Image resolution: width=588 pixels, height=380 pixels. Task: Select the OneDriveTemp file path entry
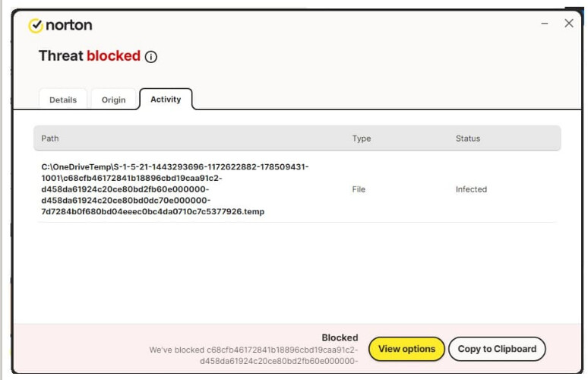click(175, 188)
